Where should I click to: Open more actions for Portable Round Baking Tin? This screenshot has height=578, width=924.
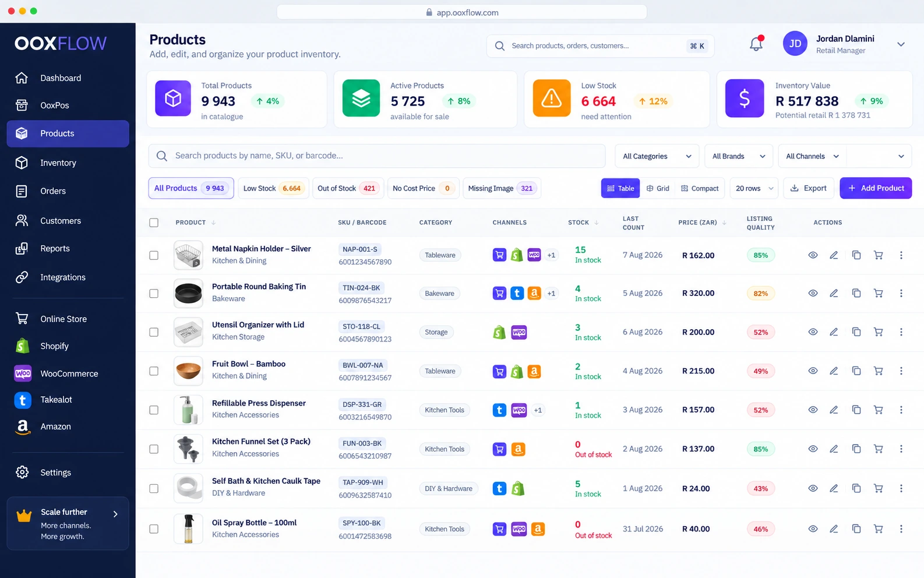pos(901,293)
